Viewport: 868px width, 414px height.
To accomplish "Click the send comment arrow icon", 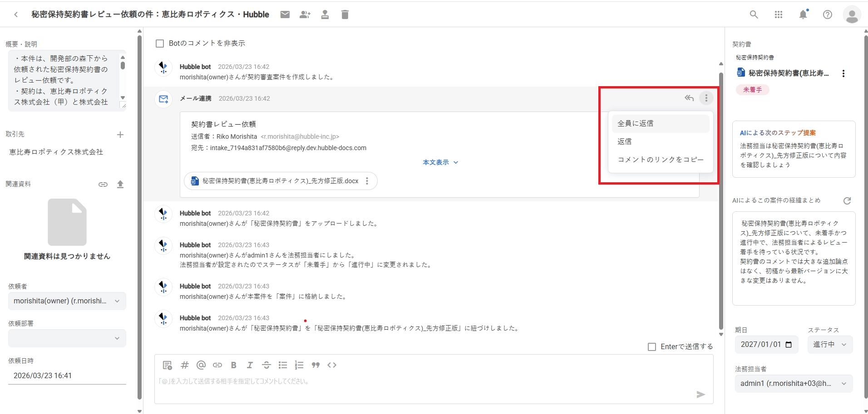I will tap(700, 395).
